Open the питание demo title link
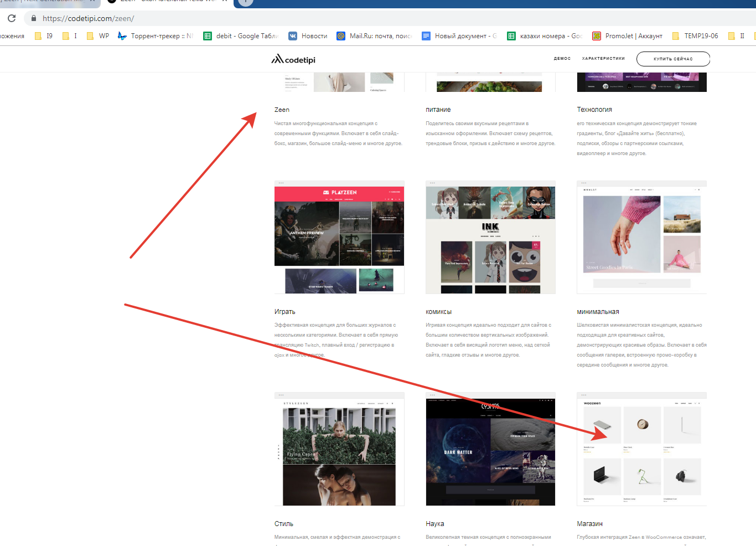The height and width of the screenshot is (546, 756). point(438,110)
